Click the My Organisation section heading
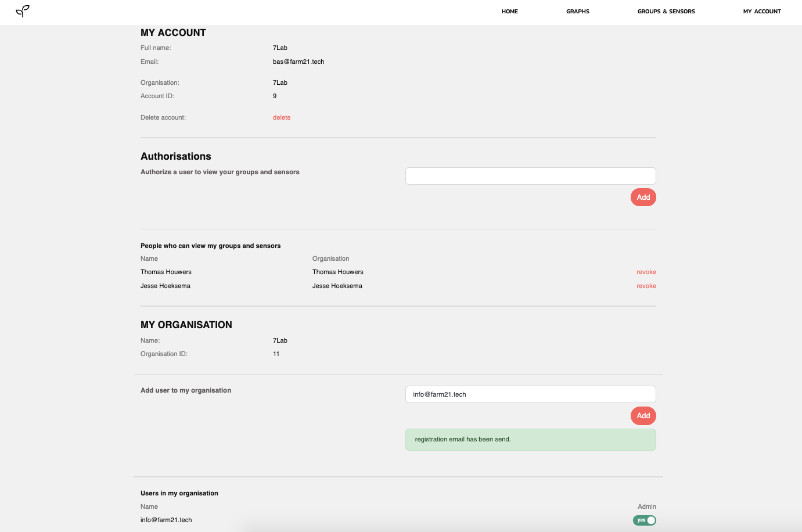The height and width of the screenshot is (532, 802). click(186, 325)
